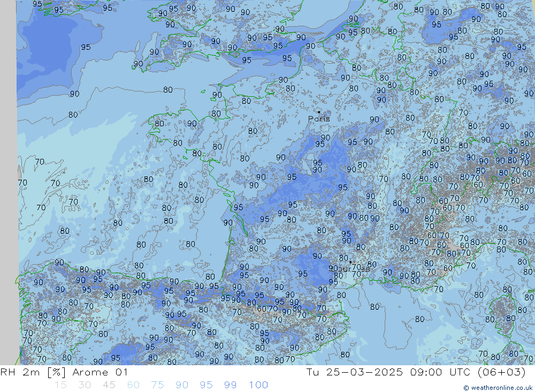
Task: Select legend value 95 in the color scale
Action: click(x=206, y=385)
